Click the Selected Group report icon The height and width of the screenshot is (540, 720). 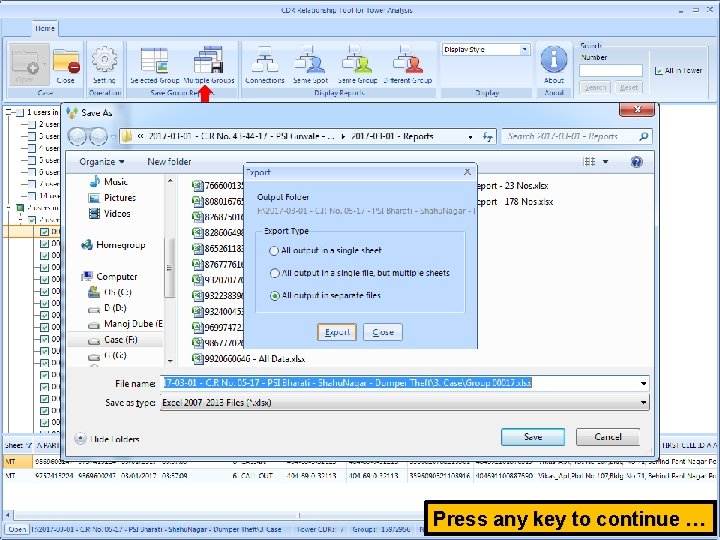tap(154, 66)
